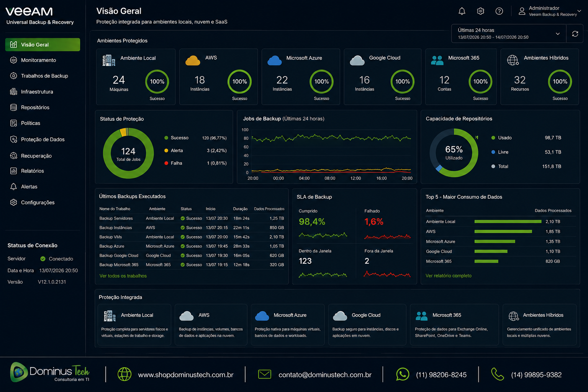This screenshot has height=392, width=588.
Task: Click the Configurações gear icon in sidebar
Action: tap(13, 202)
